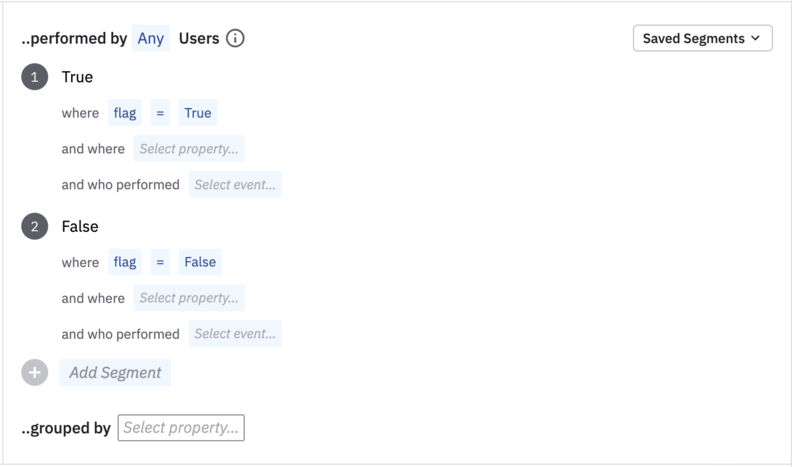Edit the False value in segment 2
The height and width of the screenshot is (467, 792).
point(200,262)
